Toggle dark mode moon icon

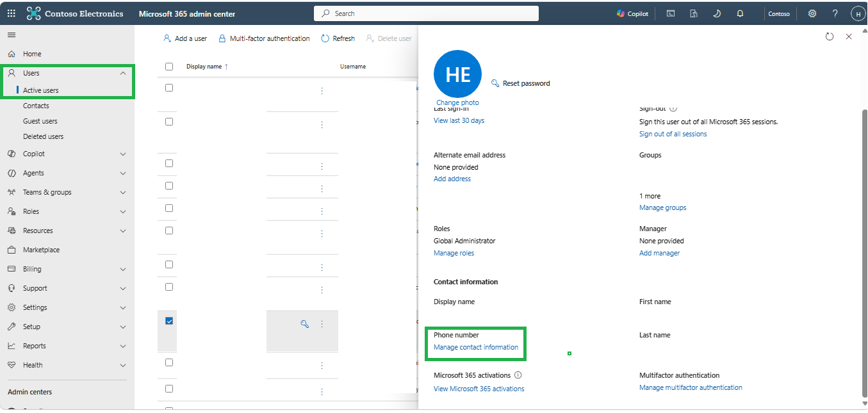click(717, 13)
